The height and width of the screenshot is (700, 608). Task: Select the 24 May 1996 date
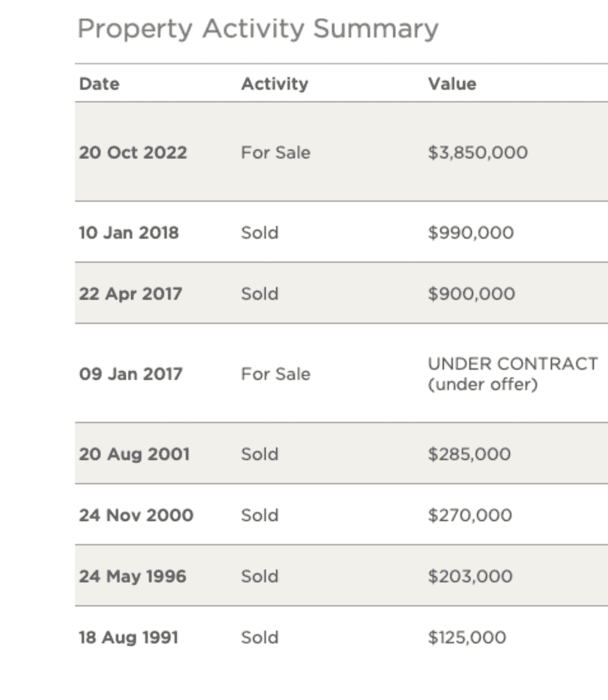pos(132,576)
